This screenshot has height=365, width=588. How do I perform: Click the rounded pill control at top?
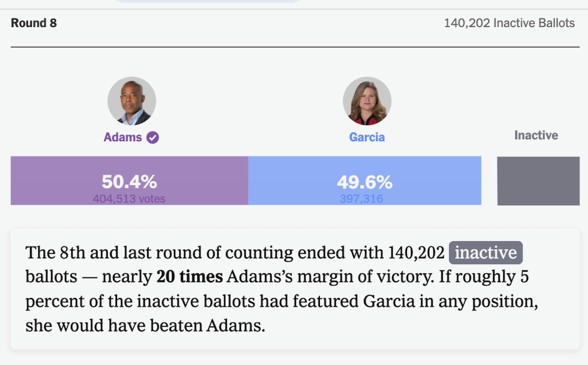tap(206, 2)
